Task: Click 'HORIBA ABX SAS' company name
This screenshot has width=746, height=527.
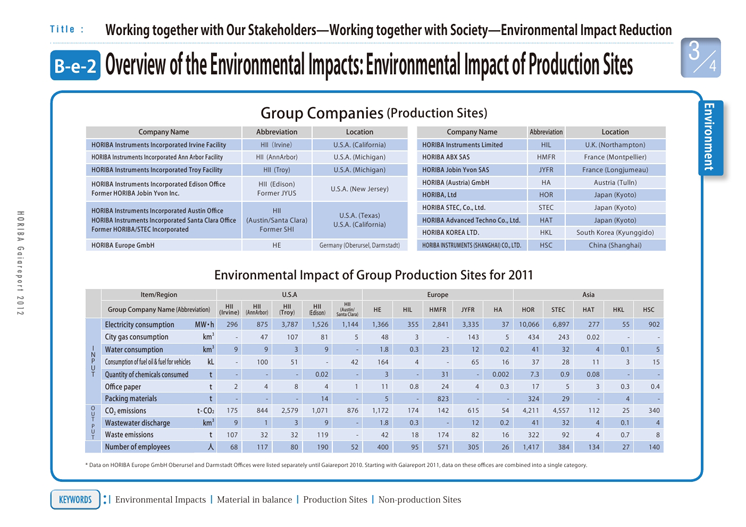Action: [446, 157]
